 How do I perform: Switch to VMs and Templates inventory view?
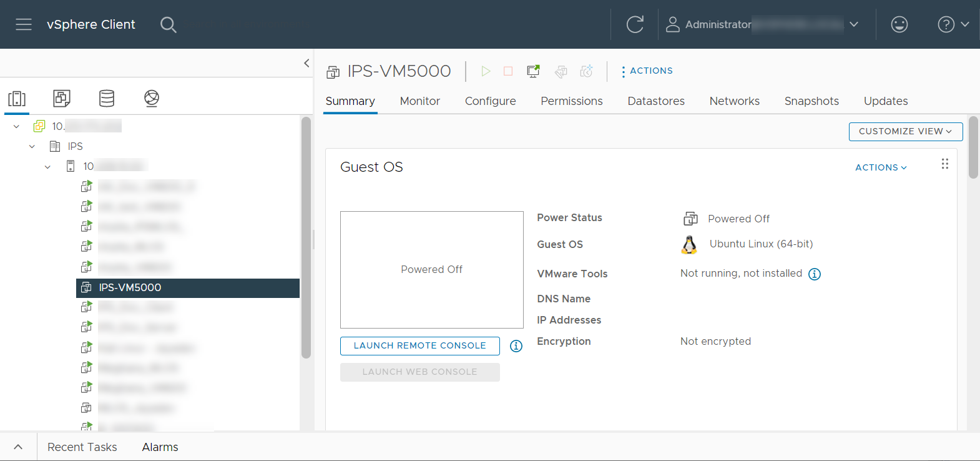tap(62, 98)
